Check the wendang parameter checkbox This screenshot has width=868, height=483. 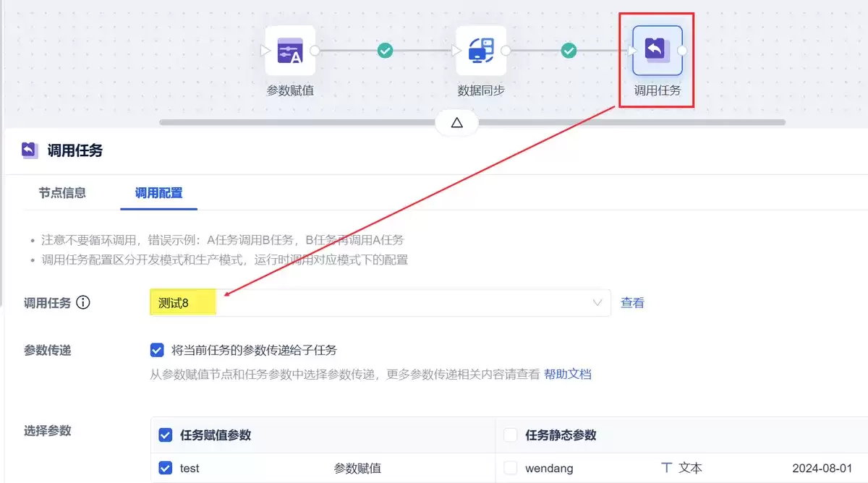coord(511,469)
